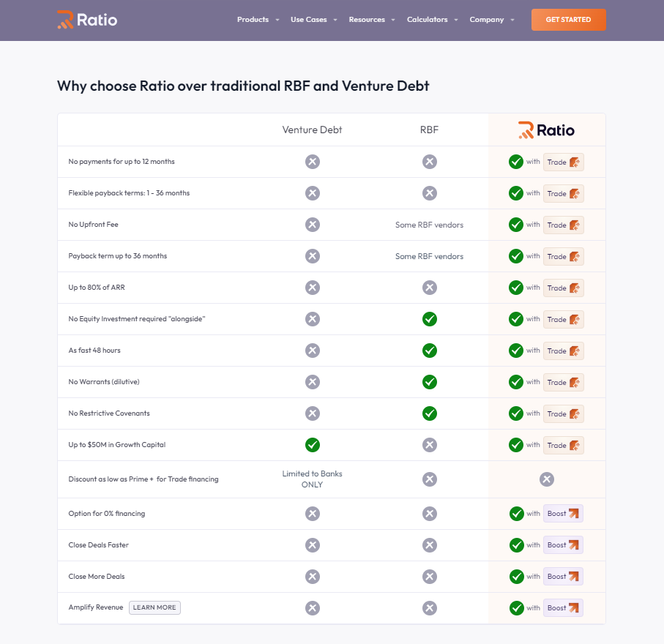Screen dimensions: 664x644
Task: Expand the Resources dropdown arrow
Action: click(393, 20)
